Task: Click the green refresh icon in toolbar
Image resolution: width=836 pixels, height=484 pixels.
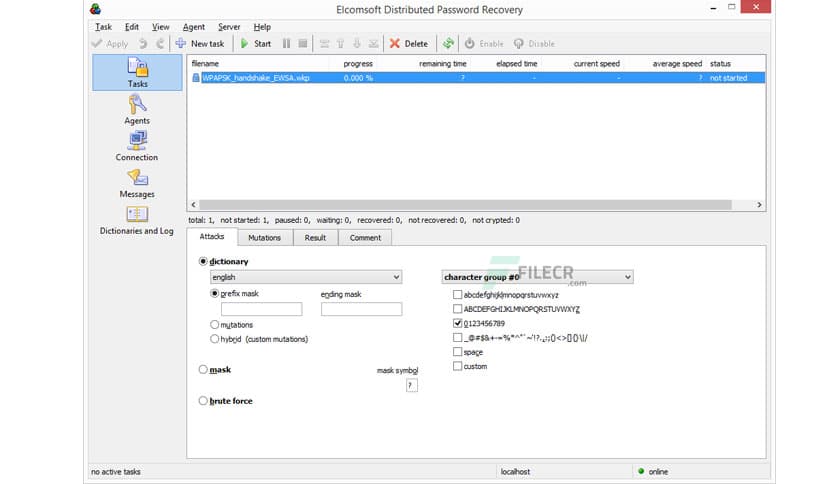Action: 448,44
